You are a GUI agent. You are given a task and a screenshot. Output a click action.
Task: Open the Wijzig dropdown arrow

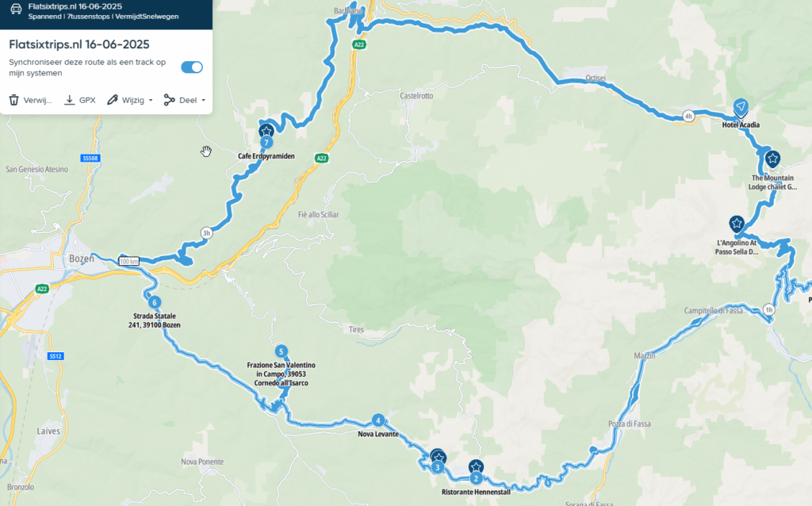(x=151, y=101)
